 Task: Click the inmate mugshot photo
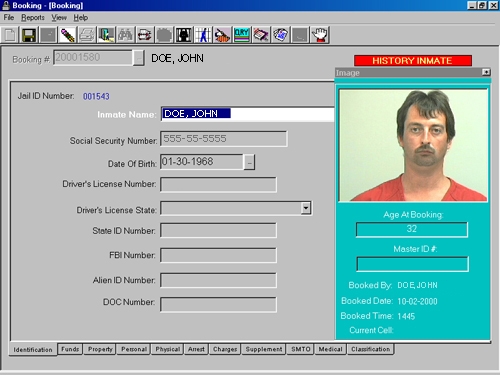tap(413, 145)
